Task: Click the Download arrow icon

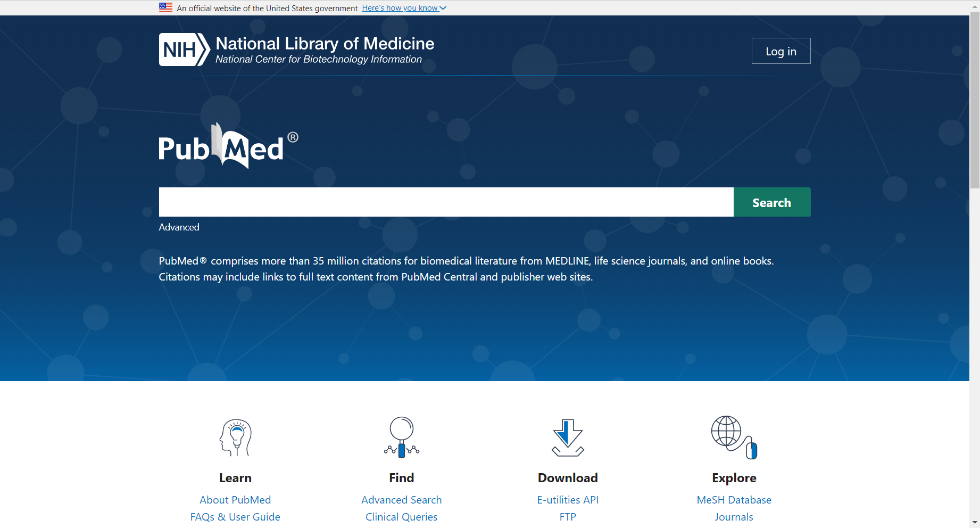Action: tap(568, 438)
